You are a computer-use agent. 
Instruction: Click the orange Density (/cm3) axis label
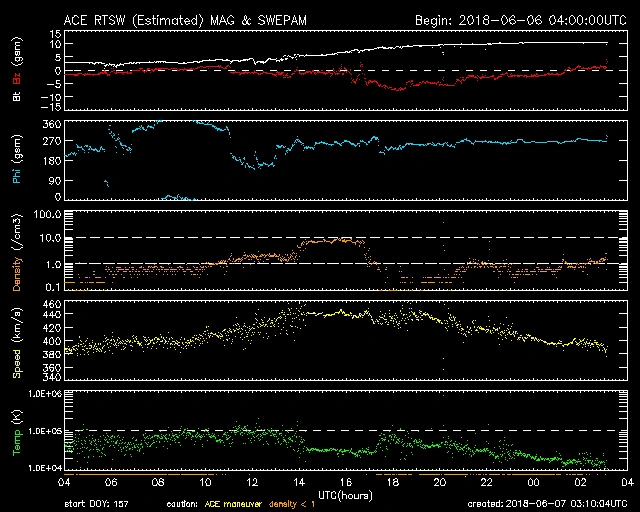point(15,256)
